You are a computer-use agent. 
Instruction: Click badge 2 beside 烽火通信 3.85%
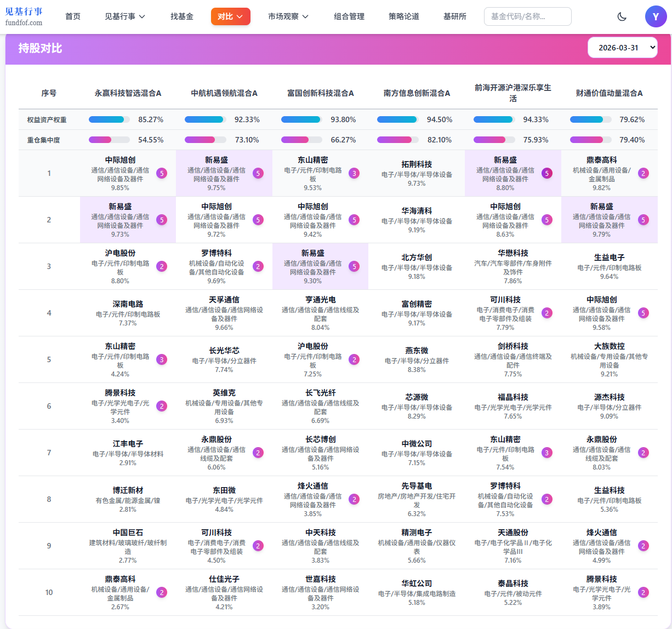(x=355, y=499)
